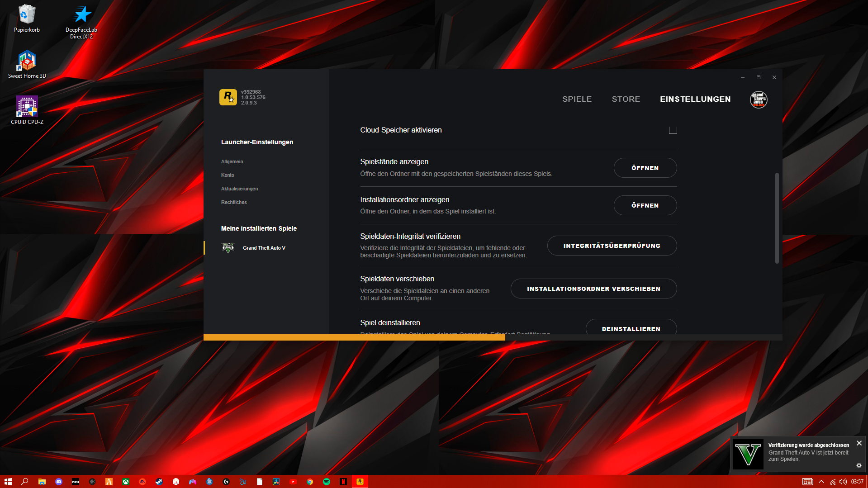The width and height of the screenshot is (868, 488).
Task: Click the orange verification progress bar
Action: 354,337
